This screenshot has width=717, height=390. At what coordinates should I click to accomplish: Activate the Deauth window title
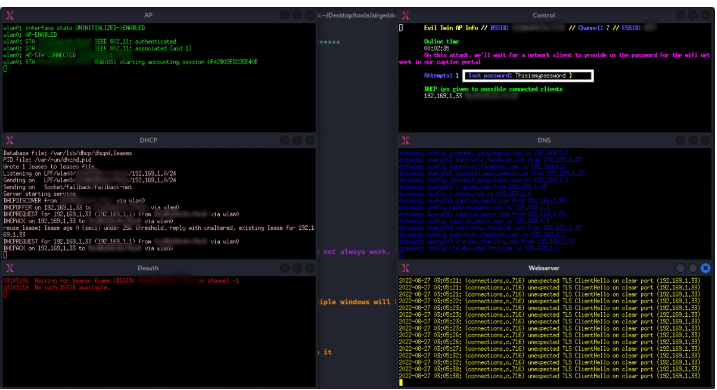coord(148,268)
